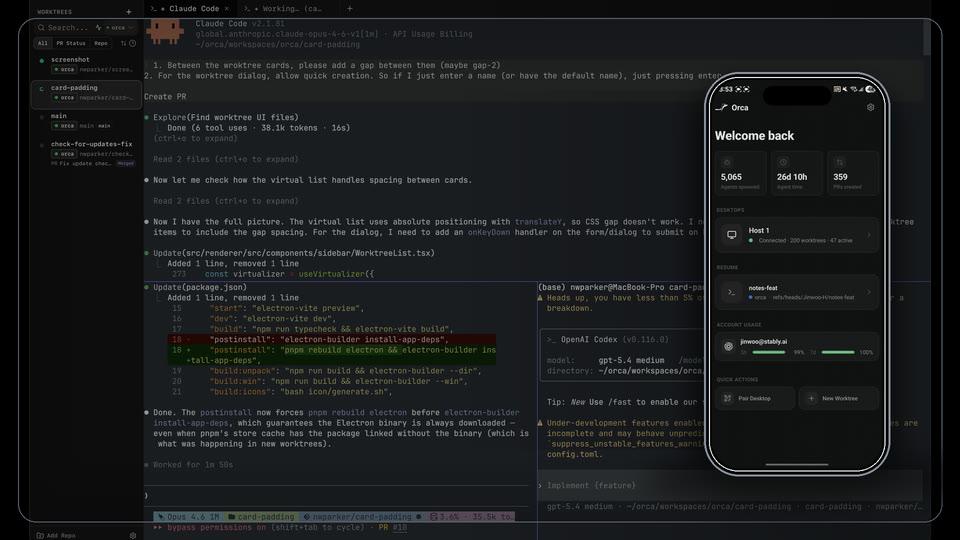Click the 7d usage bar at 100%
Viewport: 960px width, 540px height.
(838, 352)
